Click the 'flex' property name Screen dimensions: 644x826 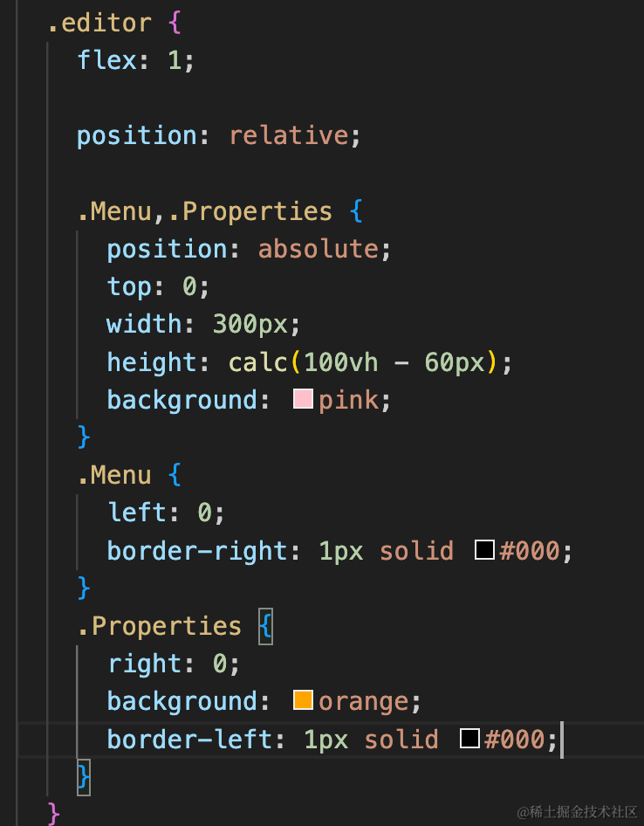click(x=106, y=60)
